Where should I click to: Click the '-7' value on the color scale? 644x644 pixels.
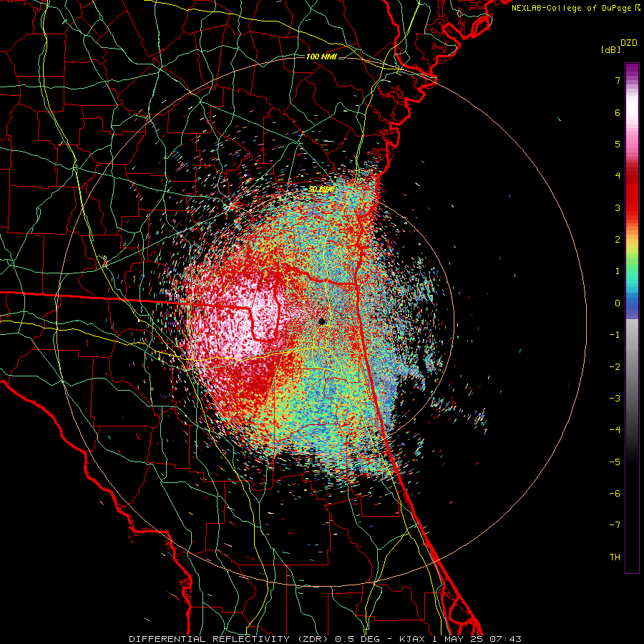pos(615,525)
